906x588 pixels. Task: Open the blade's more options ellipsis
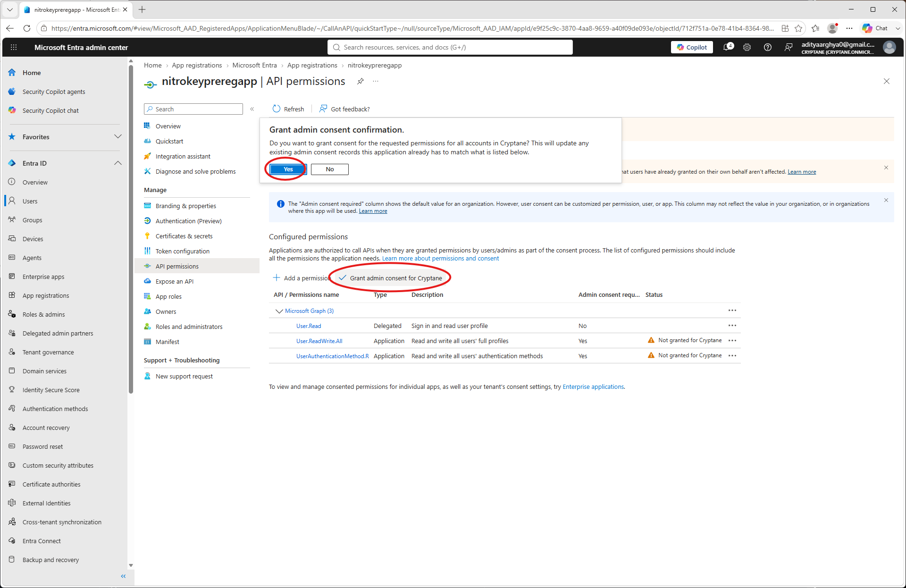pyautogui.click(x=376, y=81)
